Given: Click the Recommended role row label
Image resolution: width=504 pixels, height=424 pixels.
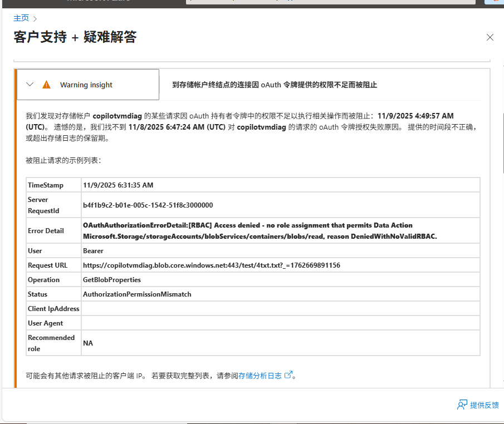Looking at the screenshot, I should click(x=51, y=343).
